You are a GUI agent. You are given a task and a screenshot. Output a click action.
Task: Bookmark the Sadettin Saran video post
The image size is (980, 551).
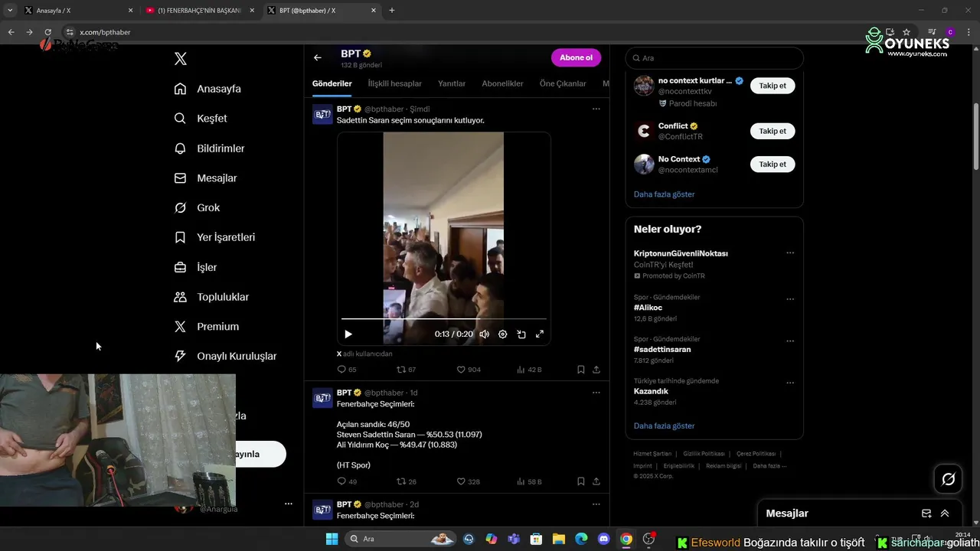(581, 370)
